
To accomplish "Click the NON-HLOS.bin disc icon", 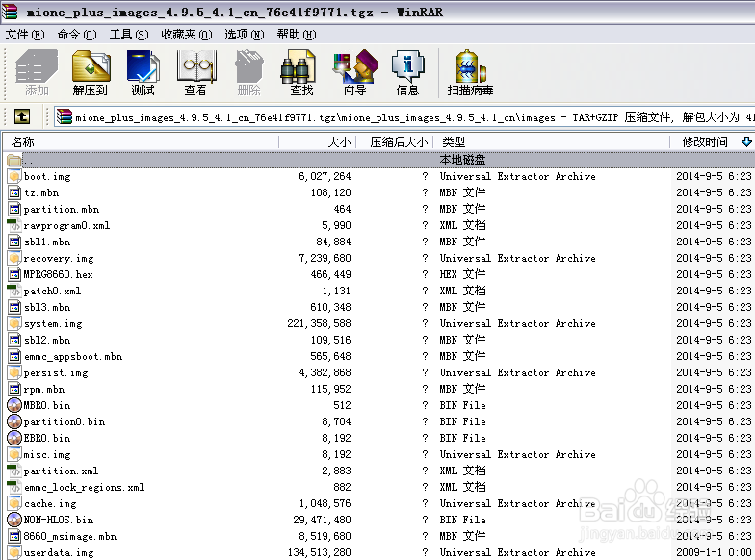I will tap(14, 520).
